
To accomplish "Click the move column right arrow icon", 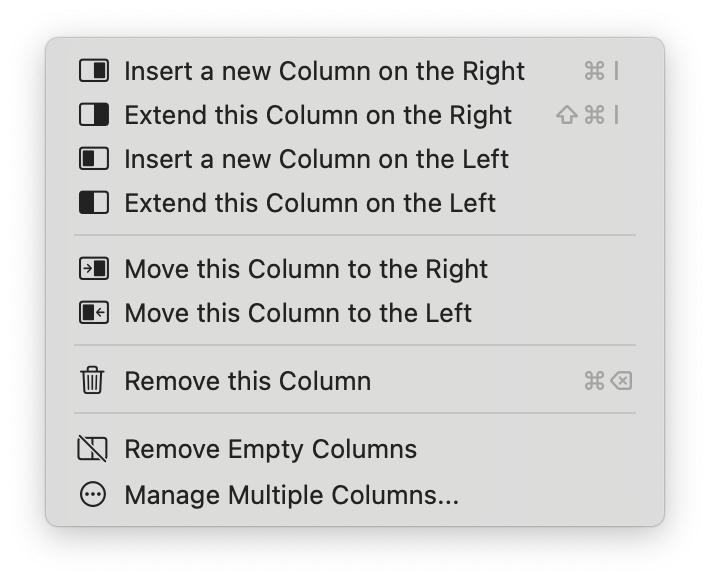I will point(94,268).
